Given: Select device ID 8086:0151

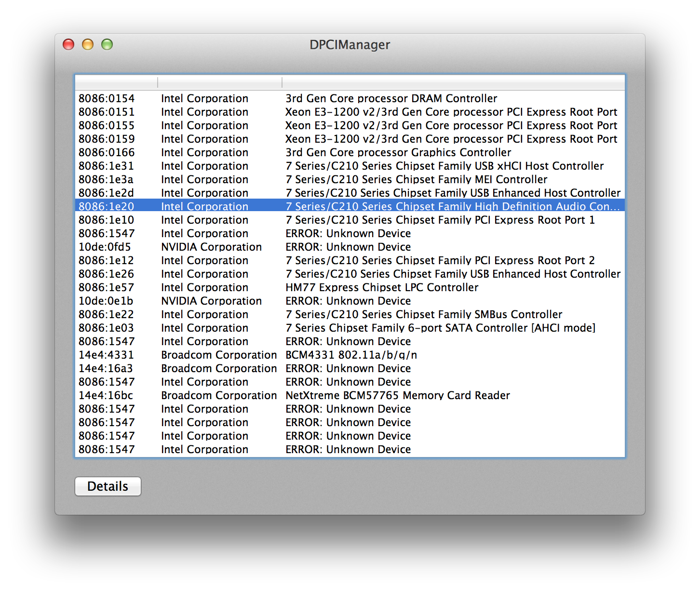Looking at the screenshot, I should click(107, 112).
